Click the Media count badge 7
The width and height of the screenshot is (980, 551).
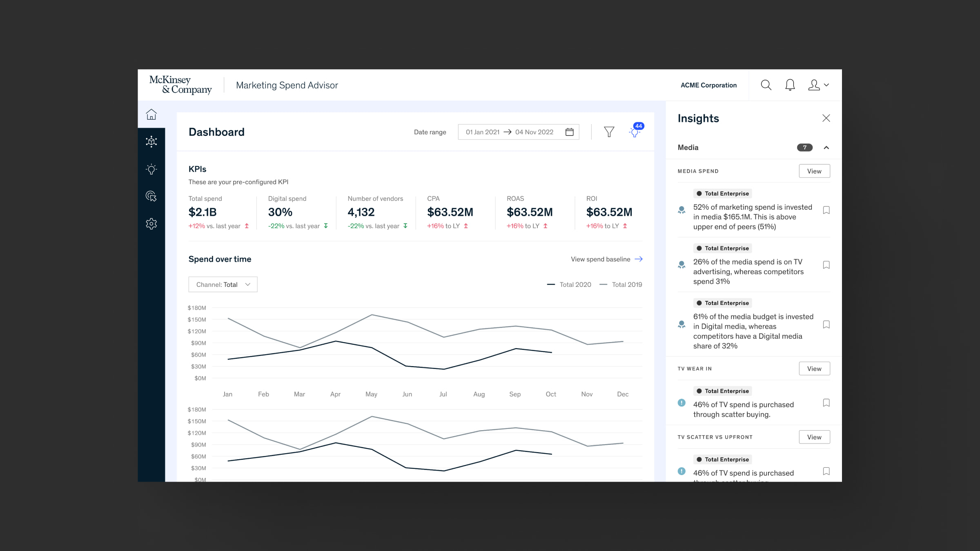pyautogui.click(x=805, y=147)
